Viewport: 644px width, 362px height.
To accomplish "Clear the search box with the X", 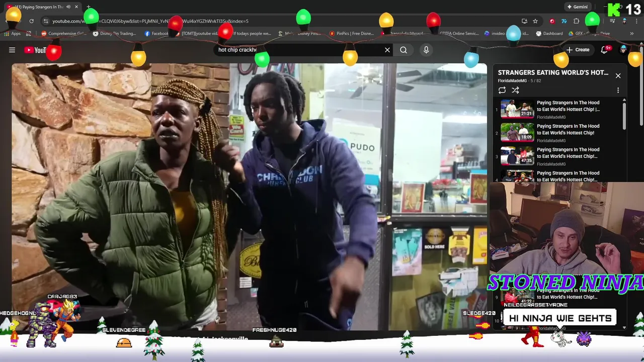I will 387,50.
